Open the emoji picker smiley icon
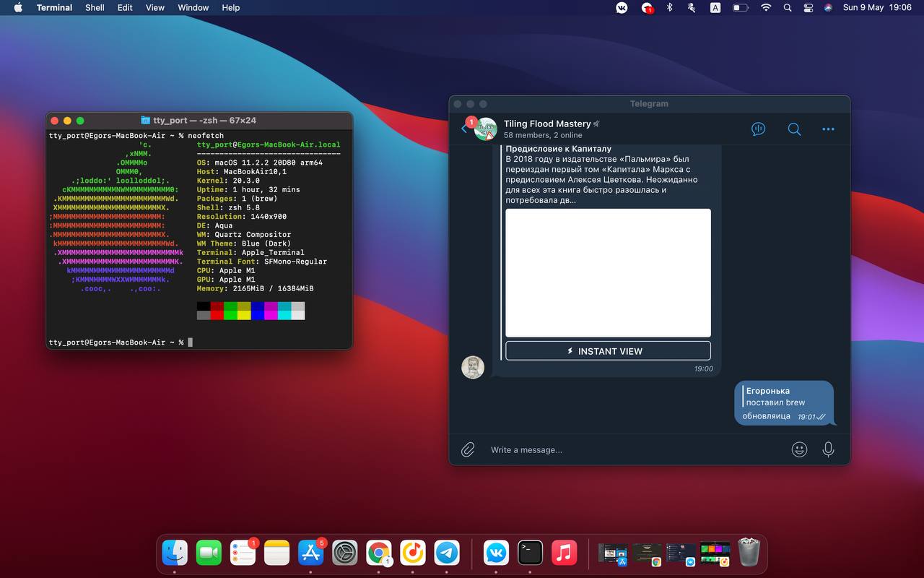 pyautogui.click(x=799, y=449)
